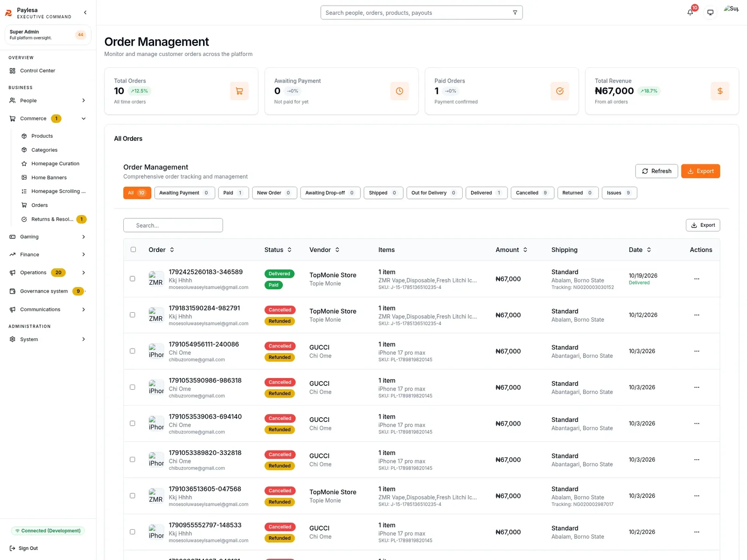
Task: Tick the checkbox for order 1791054956111-240086
Action: click(133, 351)
